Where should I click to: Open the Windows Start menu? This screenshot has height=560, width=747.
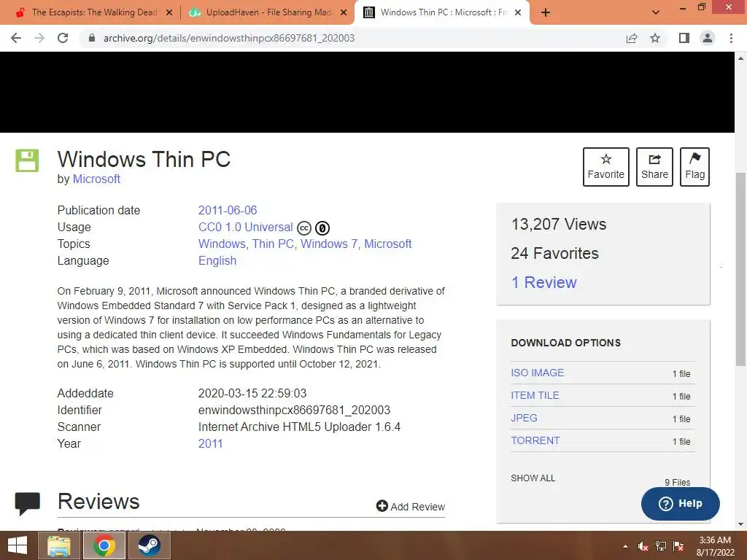[18, 545]
